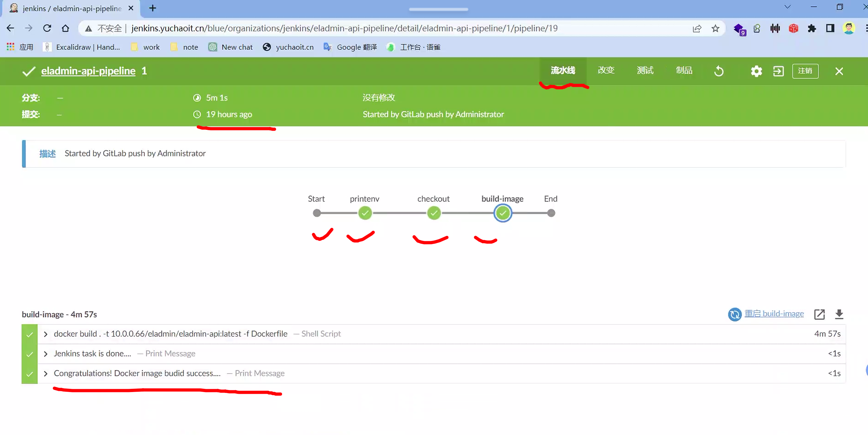The width and height of the screenshot is (868, 435).
Task: Close pipeline detail with X icon
Action: click(x=839, y=71)
